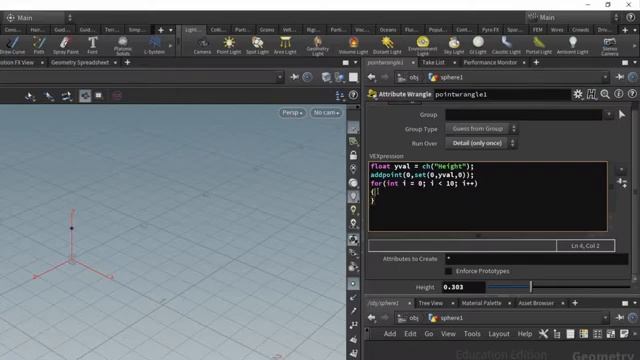The height and width of the screenshot is (360, 640).
Task: Select the Font shelf tool
Action: click(x=93, y=45)
